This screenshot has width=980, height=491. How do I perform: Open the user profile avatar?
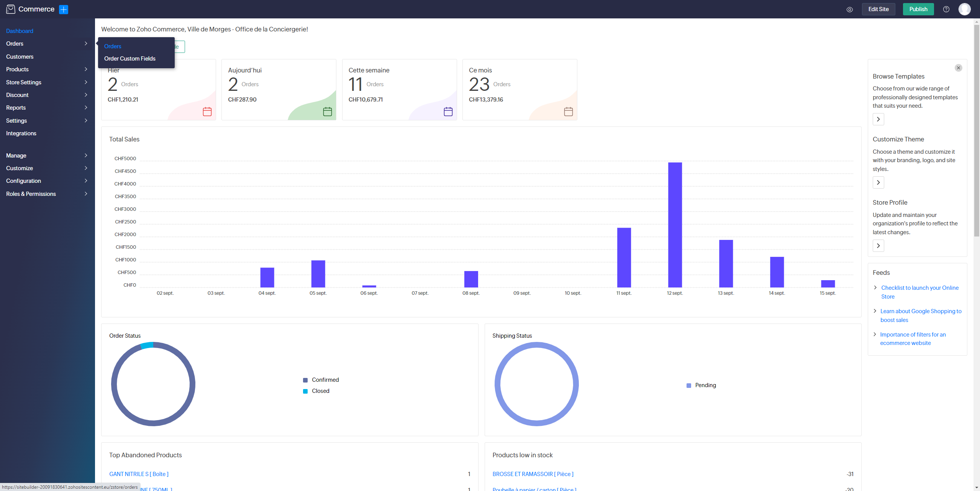coord(964,9)
